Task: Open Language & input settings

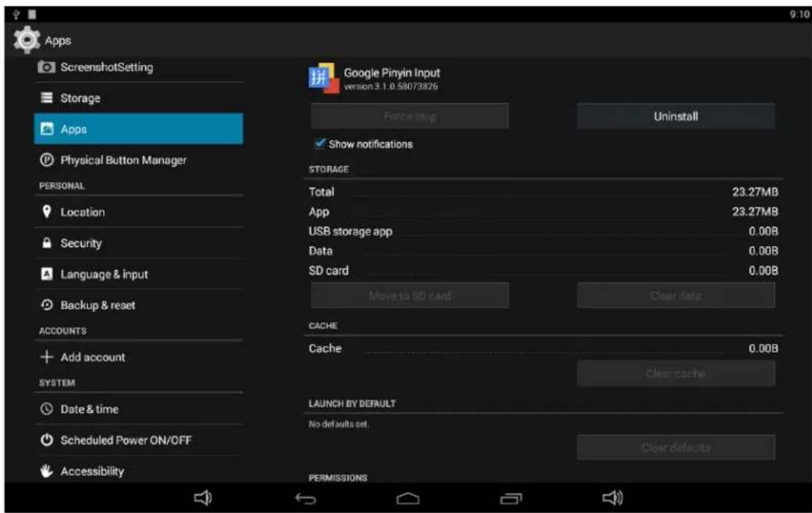Action: tap(138, 274)
